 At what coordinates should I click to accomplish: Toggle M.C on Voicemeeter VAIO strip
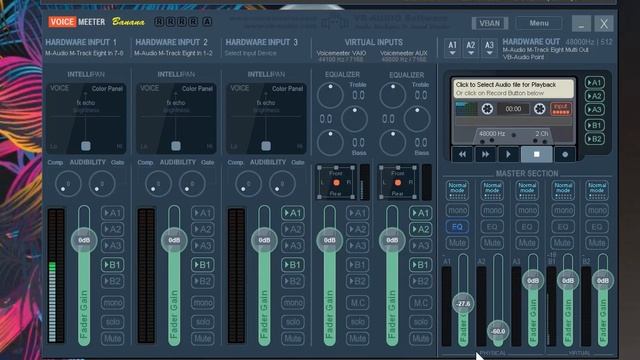click(x=358, y=302)
